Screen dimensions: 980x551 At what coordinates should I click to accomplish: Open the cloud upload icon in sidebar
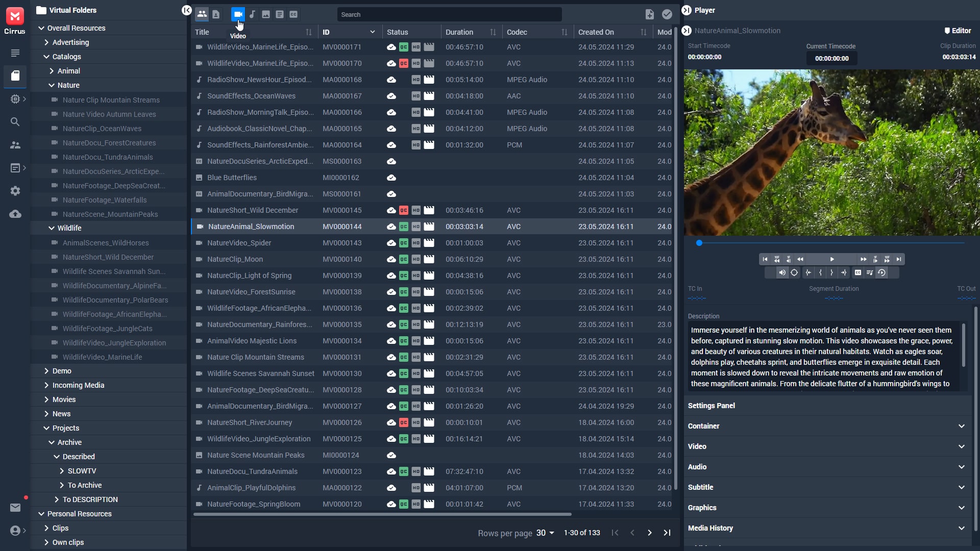coord(15,214)
